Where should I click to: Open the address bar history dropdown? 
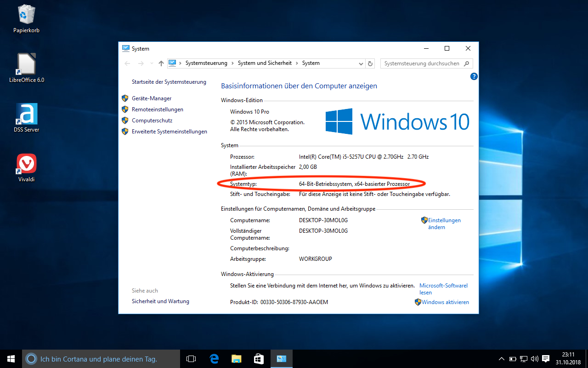coord(362,63)
